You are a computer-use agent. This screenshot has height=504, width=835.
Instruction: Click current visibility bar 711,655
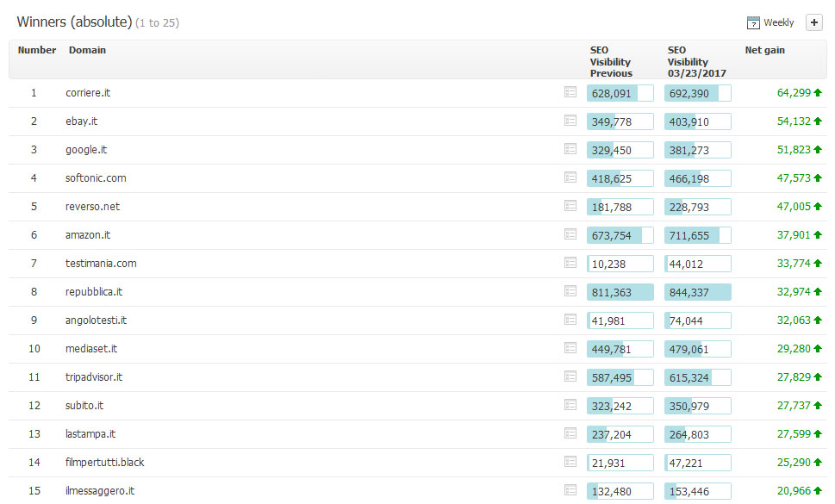698,235
